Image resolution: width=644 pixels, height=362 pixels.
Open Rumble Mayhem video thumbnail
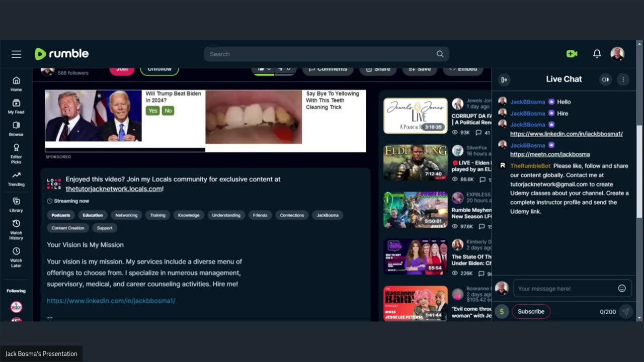click(x=416, y=210)
